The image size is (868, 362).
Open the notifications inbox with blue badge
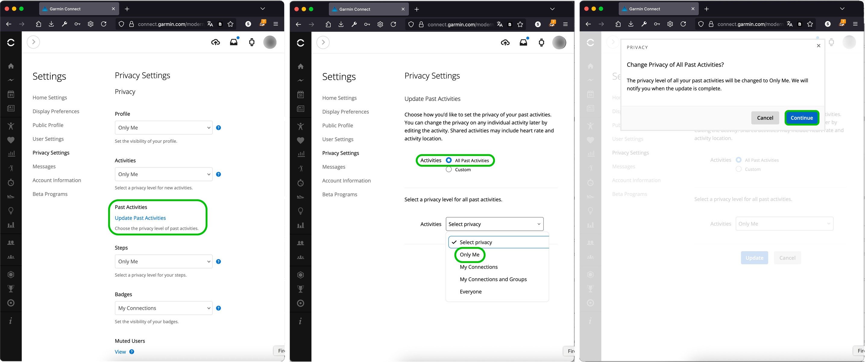(x=234, y=42)
